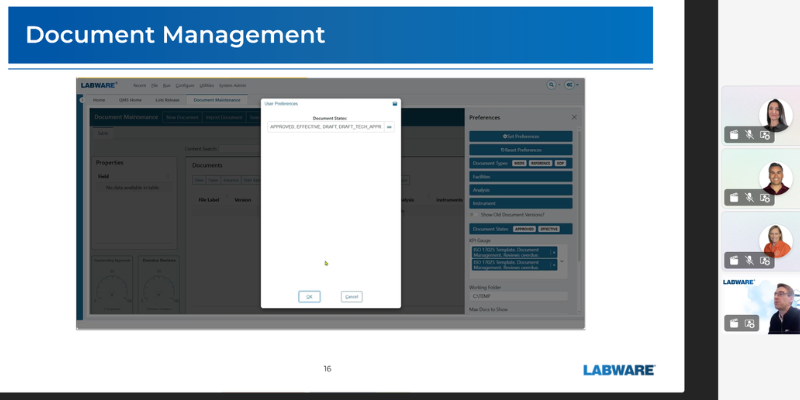Close the Preferences side panel with the X
This screenshot has height=400, width=800.
point(574,117)
